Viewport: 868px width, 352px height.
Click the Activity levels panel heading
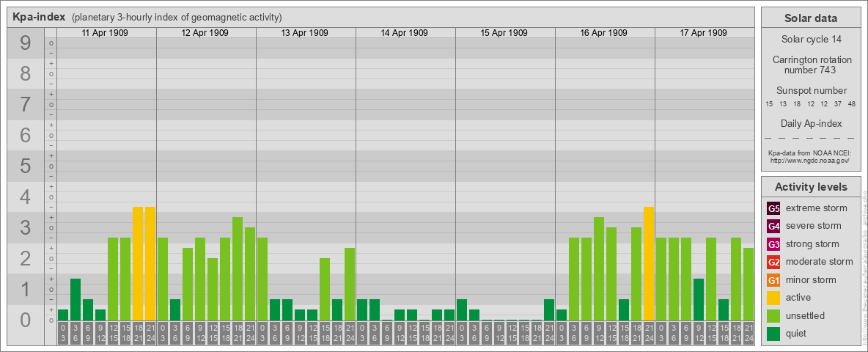pos(810,187)
